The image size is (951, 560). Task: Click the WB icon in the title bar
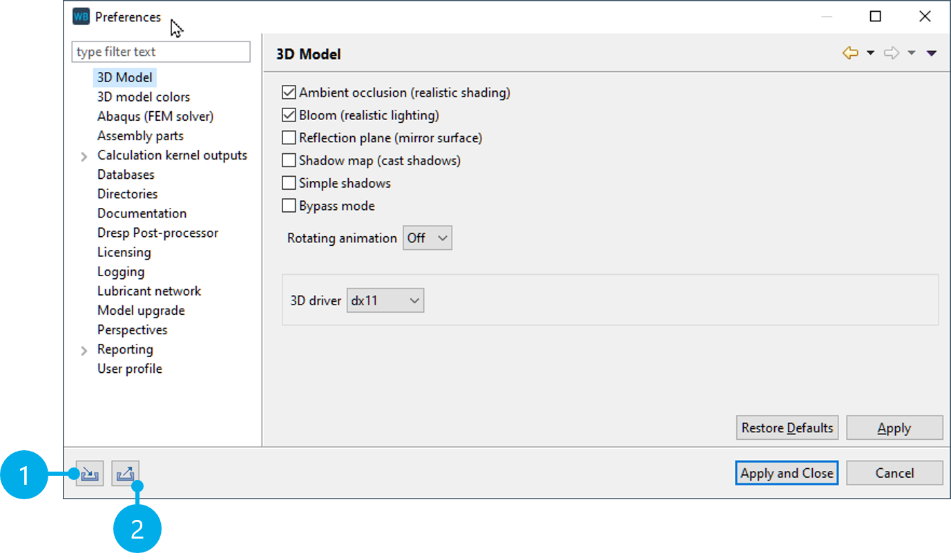(x=81, y=16)
